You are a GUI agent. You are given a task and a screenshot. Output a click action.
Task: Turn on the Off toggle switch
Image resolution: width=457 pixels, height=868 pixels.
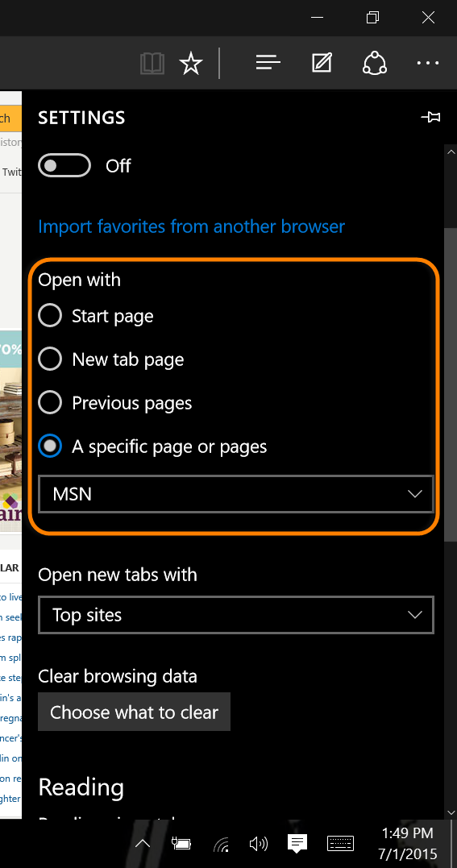64,165
